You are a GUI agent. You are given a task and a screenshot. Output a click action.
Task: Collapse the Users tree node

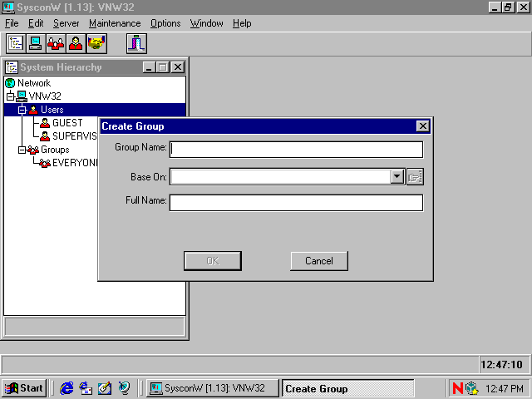click(22, 110)
